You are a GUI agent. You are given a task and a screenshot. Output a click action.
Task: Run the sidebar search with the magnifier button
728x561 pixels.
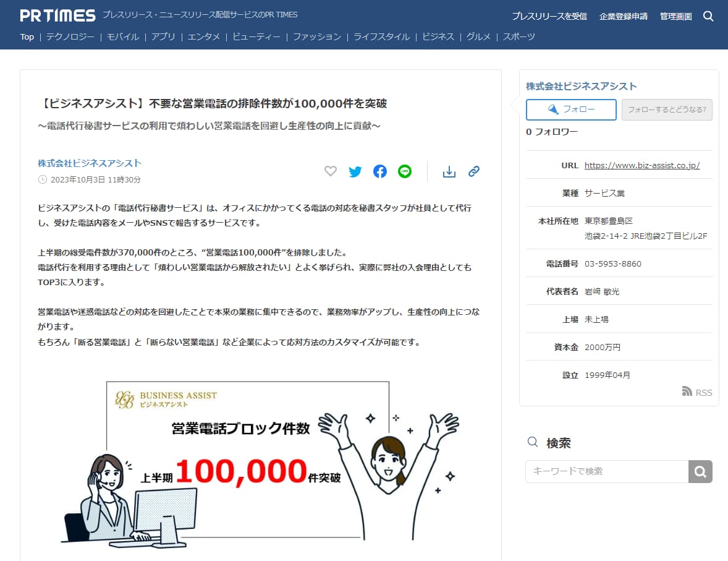pos(700,471)
